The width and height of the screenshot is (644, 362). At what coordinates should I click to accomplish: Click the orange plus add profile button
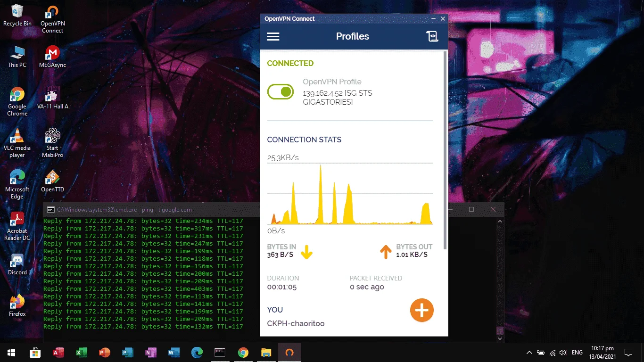421,310
